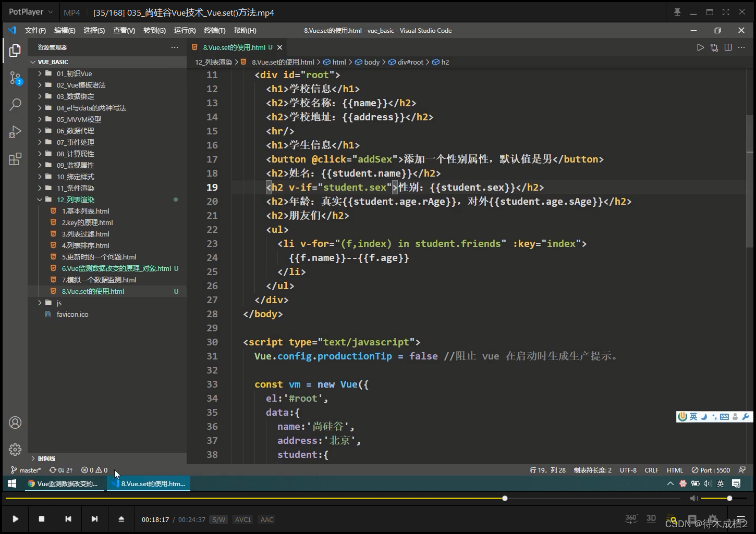Viewport: 756px width, 534px height.
Task: Open PotPlayer main menu dropdown
Action: tap(31, 11)
